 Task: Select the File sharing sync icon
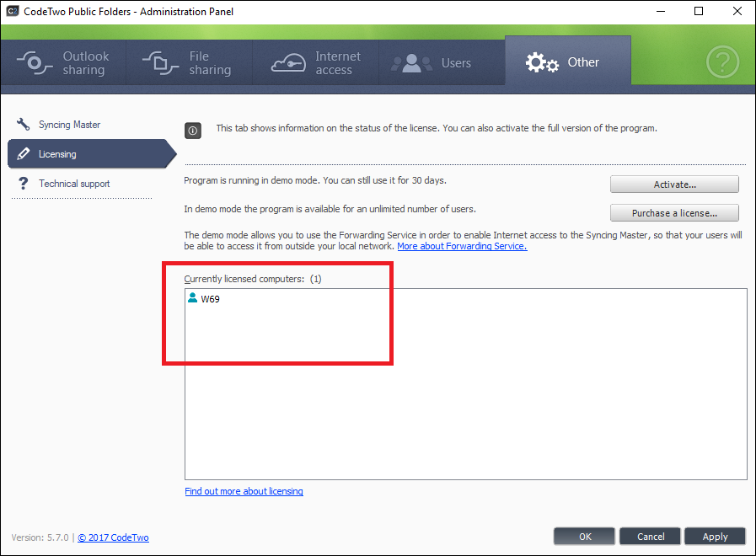[157, 62]
